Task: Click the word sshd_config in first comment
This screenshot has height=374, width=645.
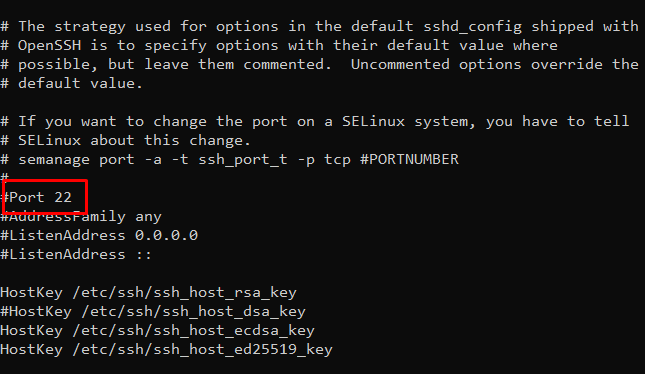Action: (473, 27)
